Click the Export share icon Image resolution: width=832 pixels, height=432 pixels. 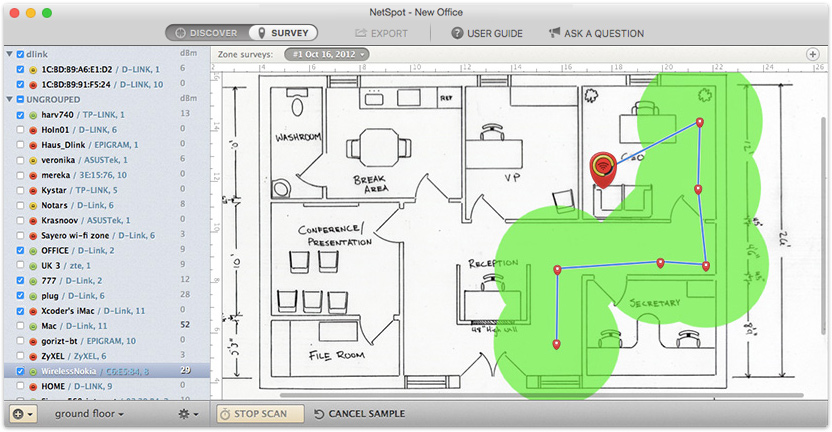pyautogui.click(x=361, y=33)
